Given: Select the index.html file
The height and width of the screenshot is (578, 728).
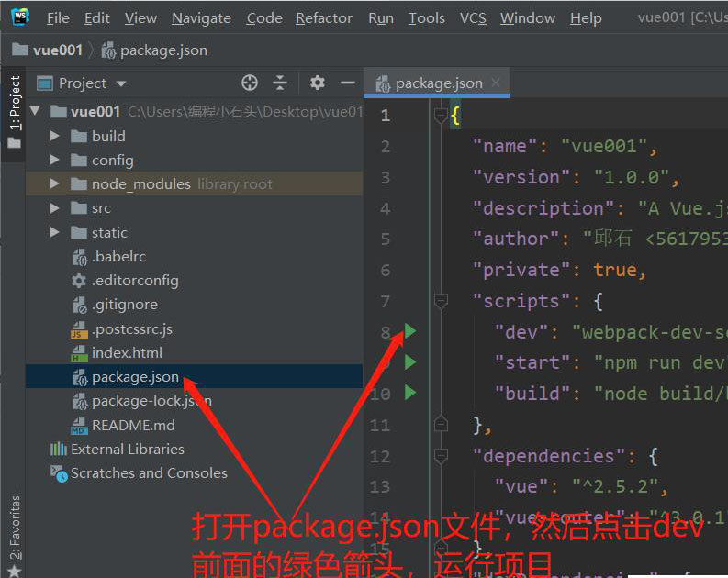Looking at the screenshot, I should [x=194, y=353].
